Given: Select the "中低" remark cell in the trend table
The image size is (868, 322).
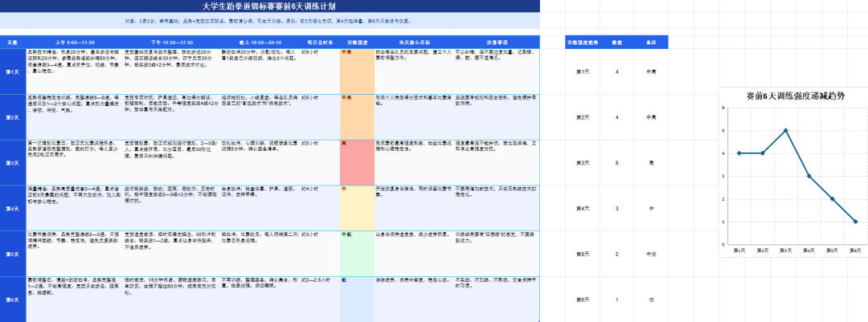Looking at the screenshot, I should (x=651, y=254).
